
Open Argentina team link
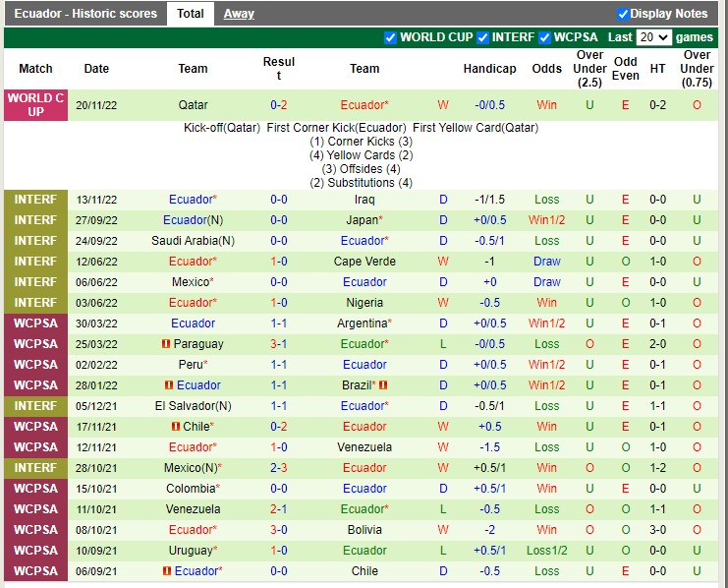[x=364, y=323]
